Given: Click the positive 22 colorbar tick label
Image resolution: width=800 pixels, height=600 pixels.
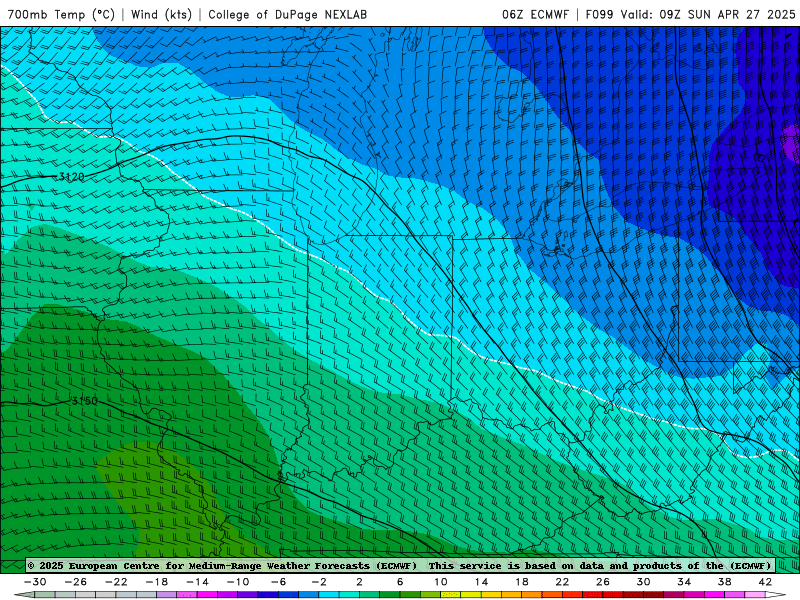Looking at the screenshot, I should click(562, 582).
